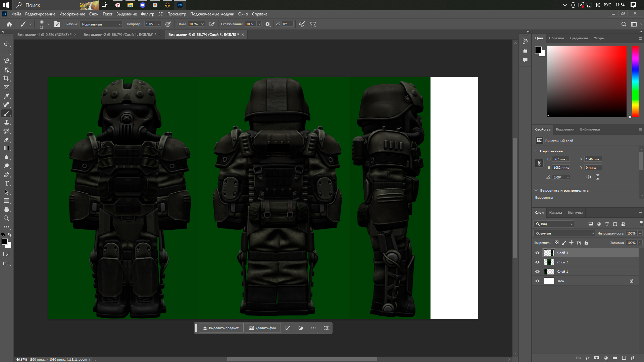Select the Rectangle shape tool

coord(6,201)
